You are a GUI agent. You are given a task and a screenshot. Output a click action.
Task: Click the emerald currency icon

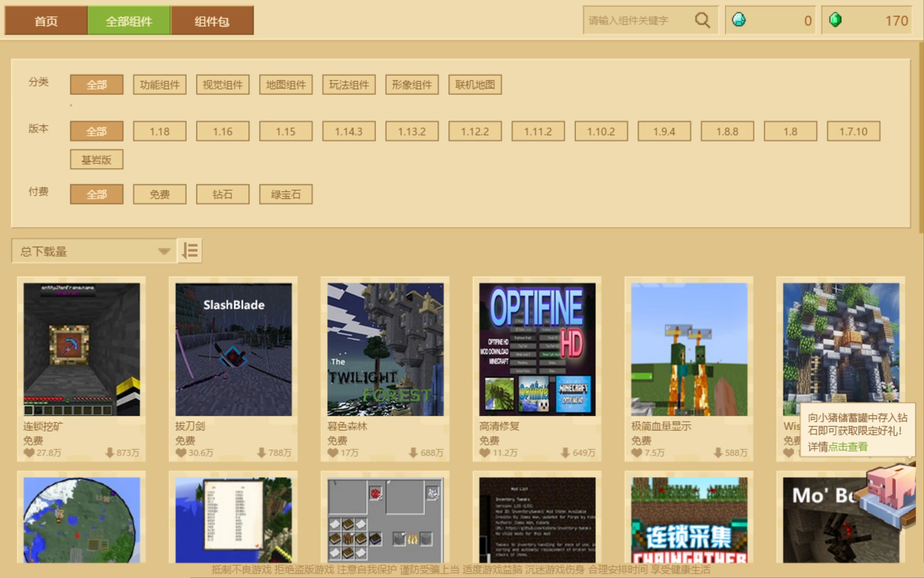tap(835, 20)
